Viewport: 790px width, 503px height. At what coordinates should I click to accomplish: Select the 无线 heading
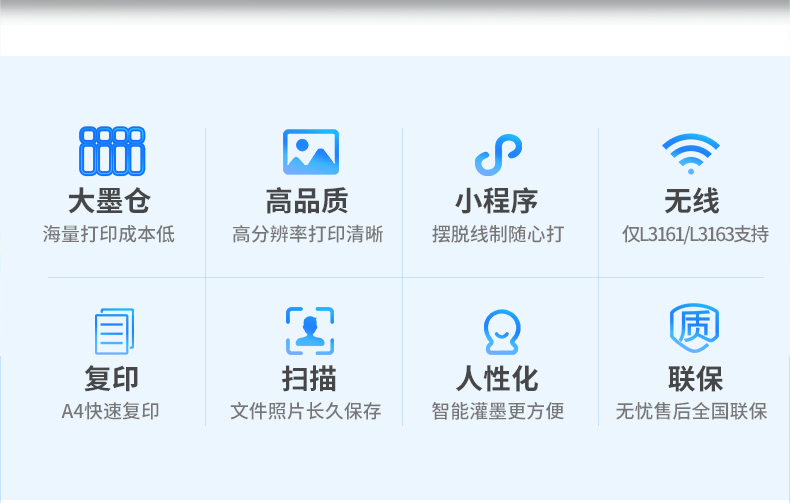[x=692, y=201]
